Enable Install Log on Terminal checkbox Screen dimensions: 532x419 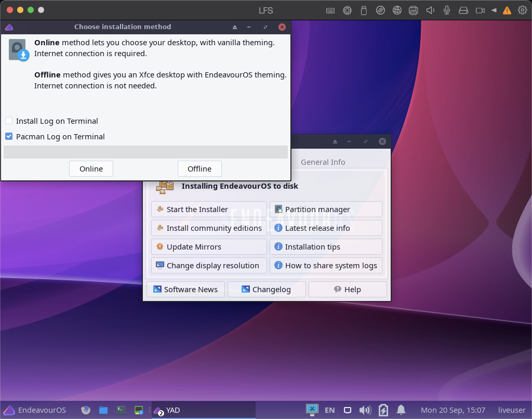tap(9, 121)
